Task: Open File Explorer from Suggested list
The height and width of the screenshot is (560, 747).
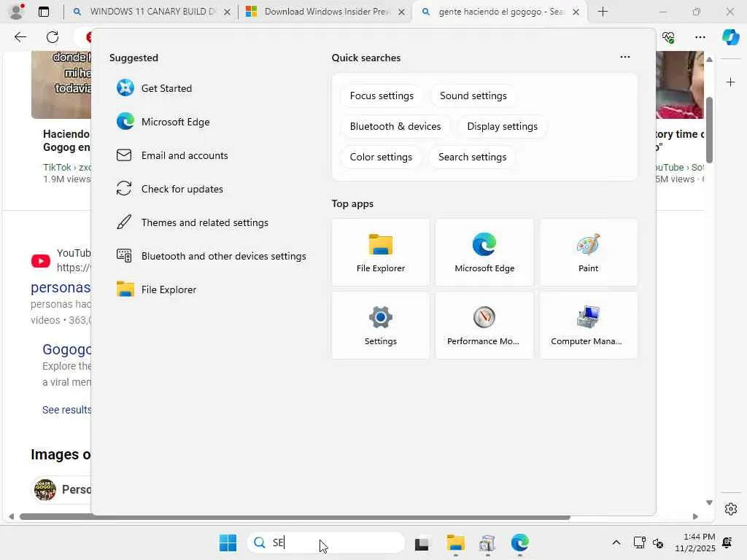Action: (156, 289)
